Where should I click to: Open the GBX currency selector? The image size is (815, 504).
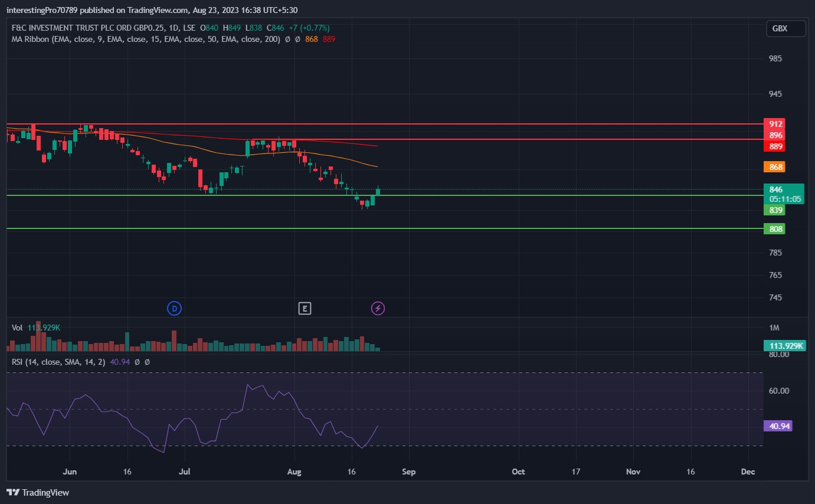click(x=786, y=28)
